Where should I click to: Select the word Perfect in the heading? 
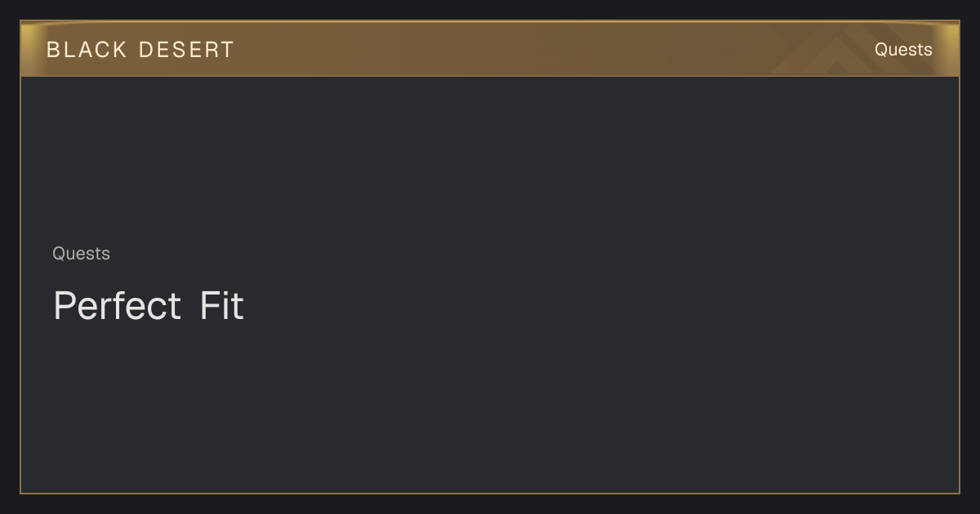coord(117,306)
